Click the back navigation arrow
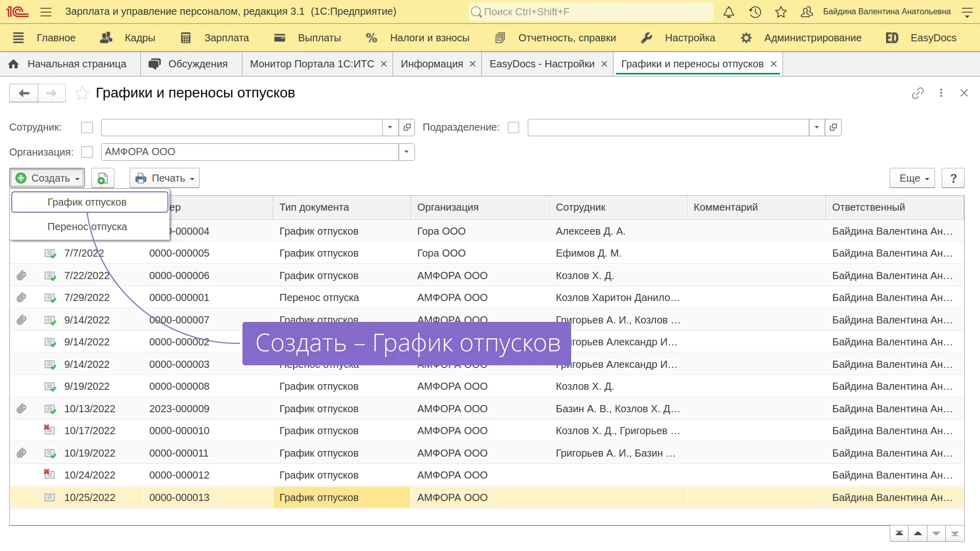 [24, 93]
